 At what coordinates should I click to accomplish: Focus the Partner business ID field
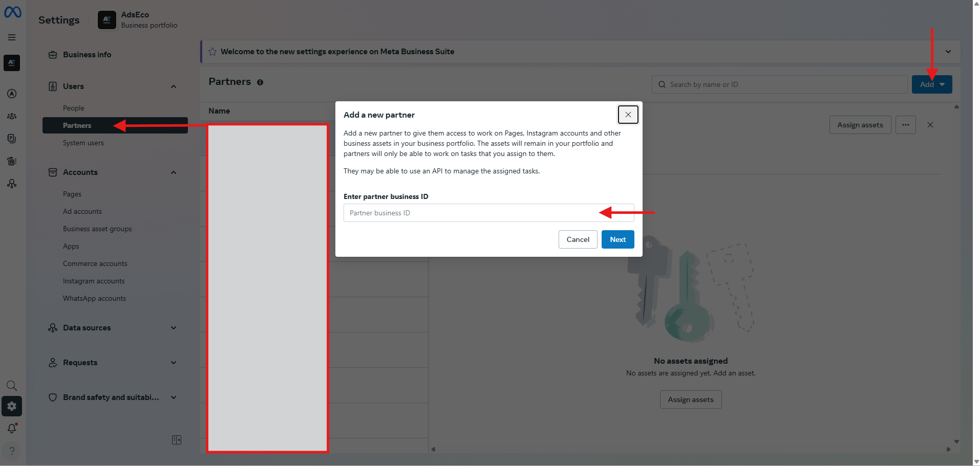[489, 213]
